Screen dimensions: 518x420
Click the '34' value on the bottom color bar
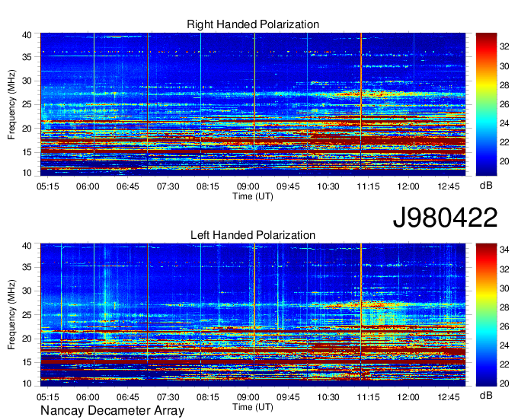tap(504, 250)
